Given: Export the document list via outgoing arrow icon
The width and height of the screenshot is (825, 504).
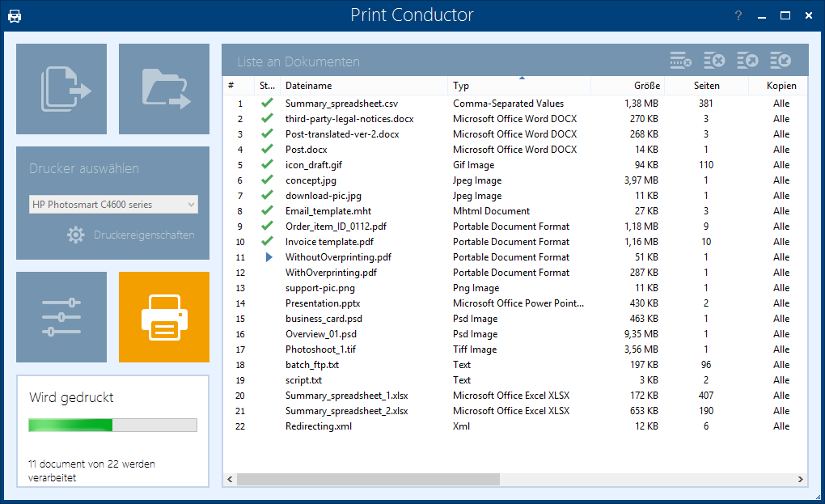Looking at the screenshot, I should tap(747, 60).
